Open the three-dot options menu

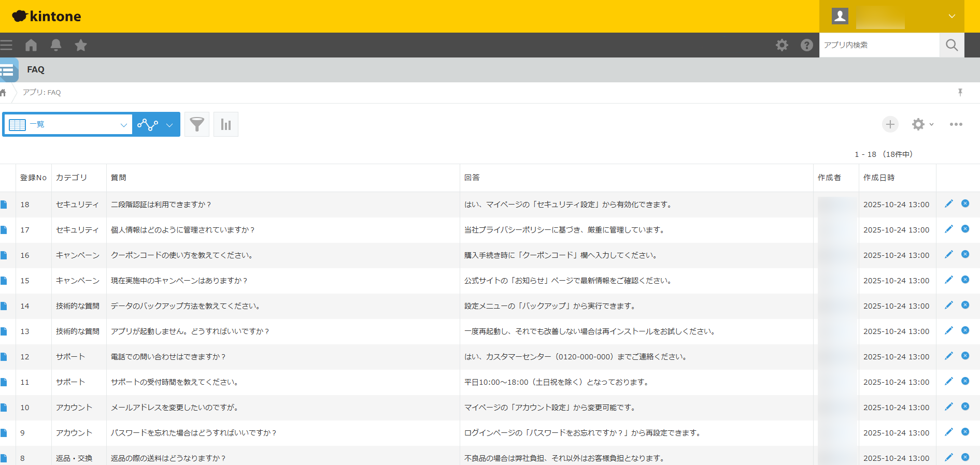point(956,124)
